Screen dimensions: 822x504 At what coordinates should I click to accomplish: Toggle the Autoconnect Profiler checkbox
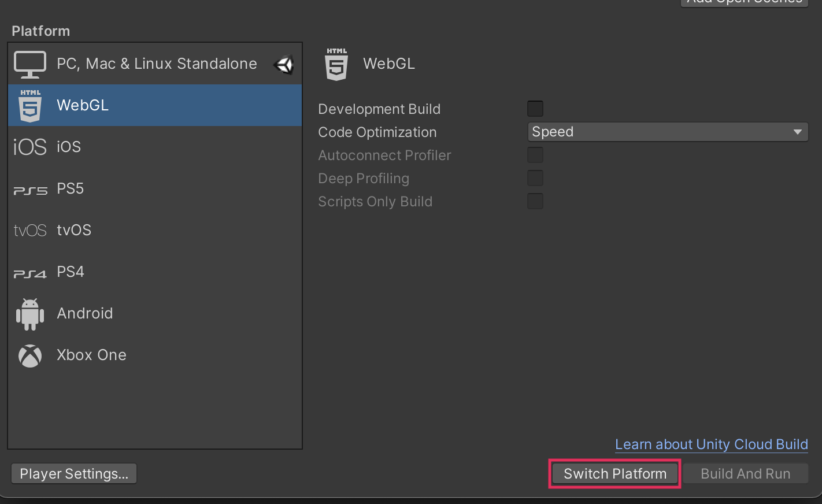[x=535, y=155]
